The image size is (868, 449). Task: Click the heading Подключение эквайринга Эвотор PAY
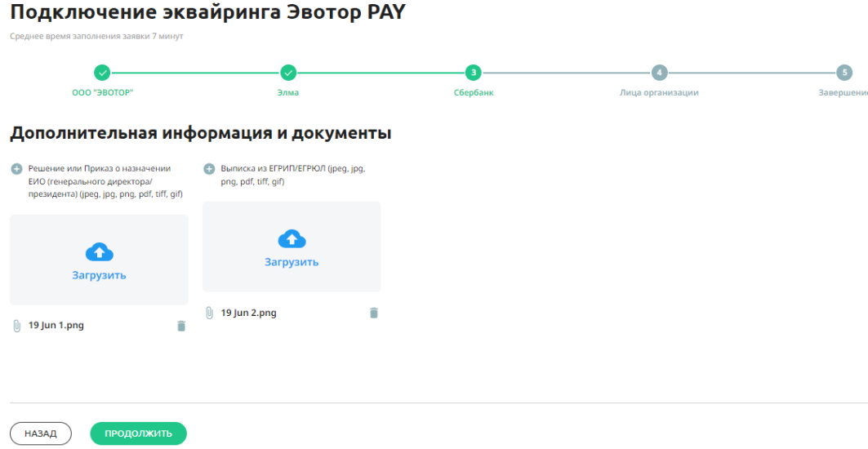pyautogui.click(x=207, y=12)
